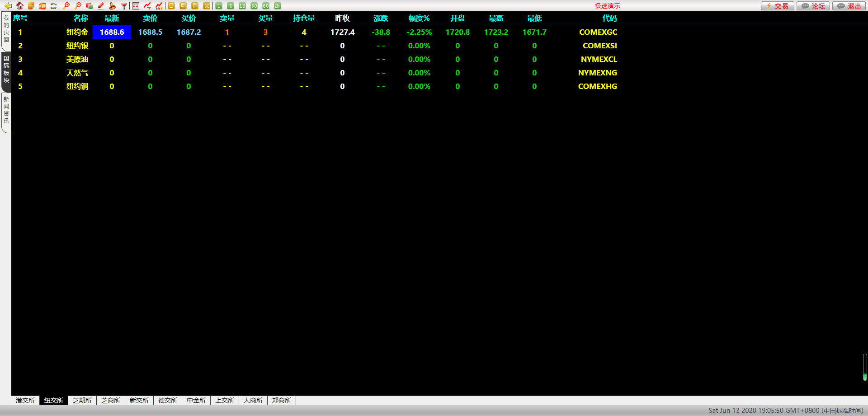Open the 大商所 exchange tab

pos(253,400)
